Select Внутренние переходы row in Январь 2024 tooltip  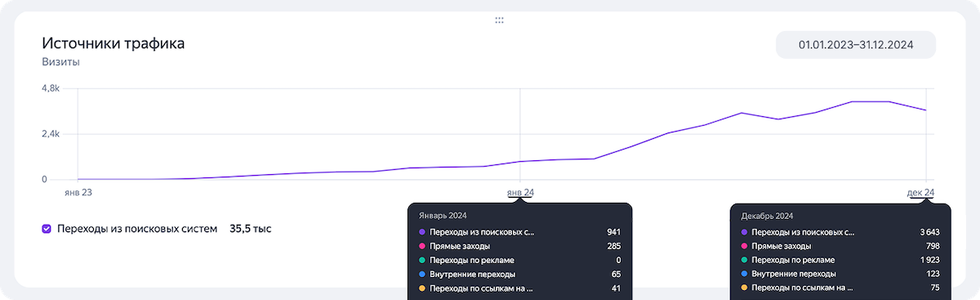tap(519, 274)
